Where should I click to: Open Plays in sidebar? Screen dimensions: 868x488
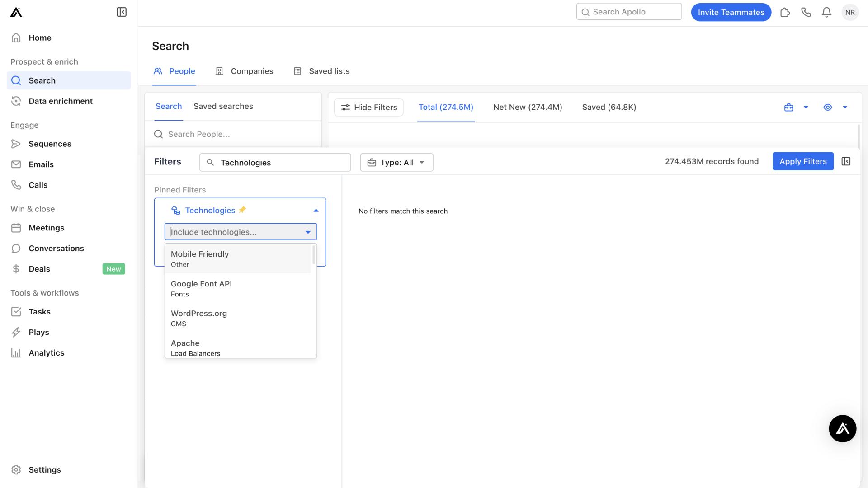pos(69,332)
